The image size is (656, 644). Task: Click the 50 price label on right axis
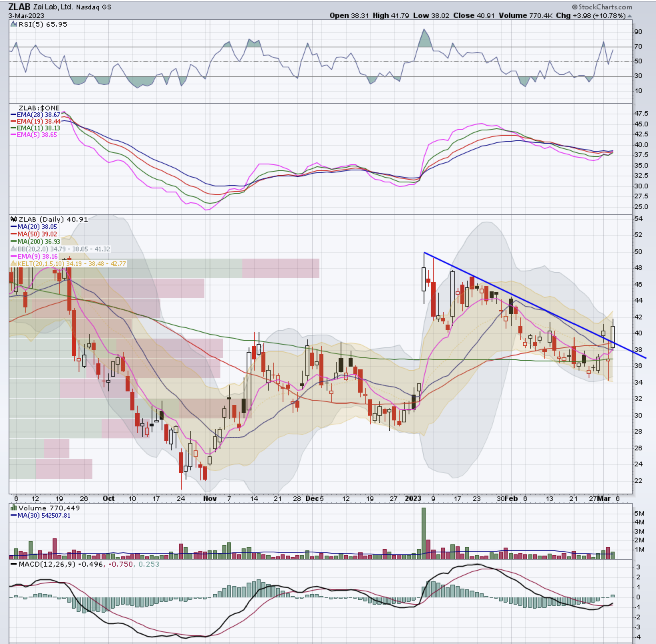[x=638, y=251]
